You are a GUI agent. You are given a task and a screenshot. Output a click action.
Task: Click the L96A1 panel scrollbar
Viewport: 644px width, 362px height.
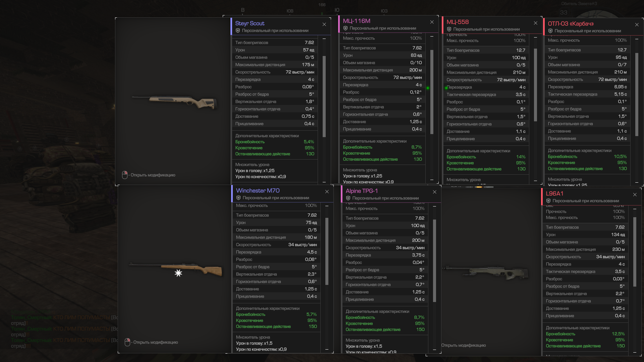[635, 252]
